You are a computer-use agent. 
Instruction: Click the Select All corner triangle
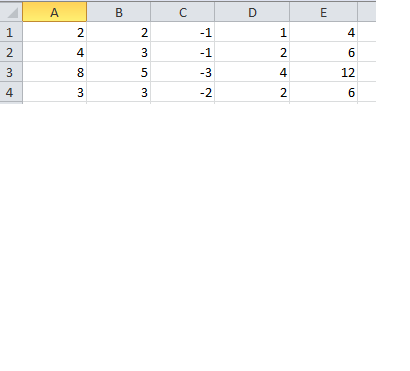point(11,12)
